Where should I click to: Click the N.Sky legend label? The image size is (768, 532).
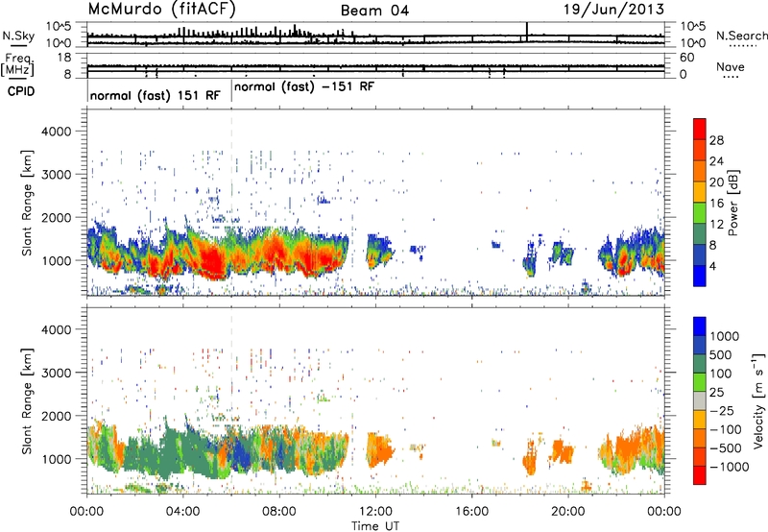point(18,36)
